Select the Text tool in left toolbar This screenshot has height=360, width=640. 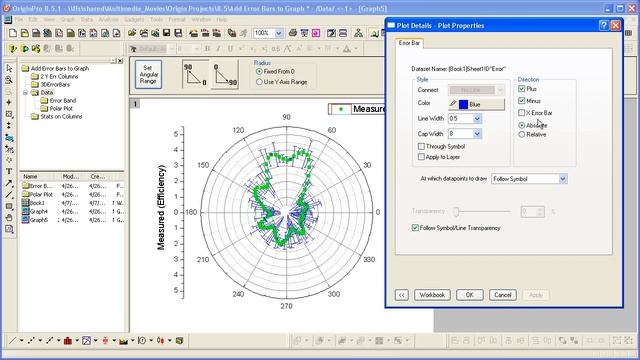[x=9, y=171]
